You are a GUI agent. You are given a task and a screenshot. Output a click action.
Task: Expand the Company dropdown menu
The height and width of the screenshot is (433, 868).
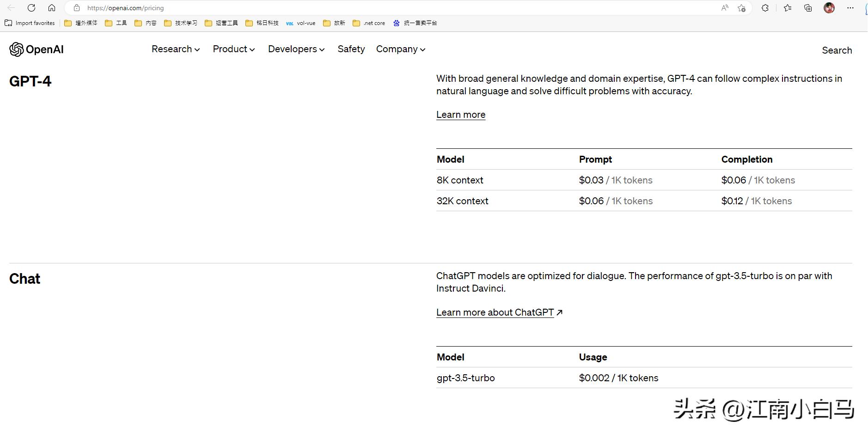[x=400, y=49]
